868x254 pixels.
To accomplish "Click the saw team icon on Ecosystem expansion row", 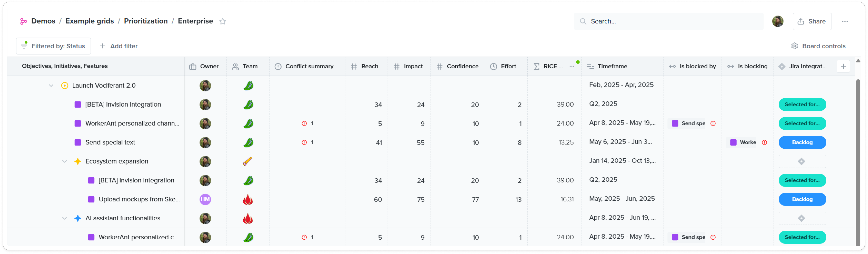I will coord(248,161).
